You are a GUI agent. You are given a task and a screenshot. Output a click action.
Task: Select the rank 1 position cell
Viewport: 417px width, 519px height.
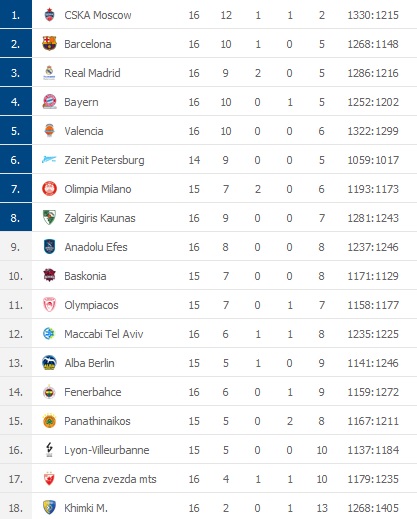[16, 14]
